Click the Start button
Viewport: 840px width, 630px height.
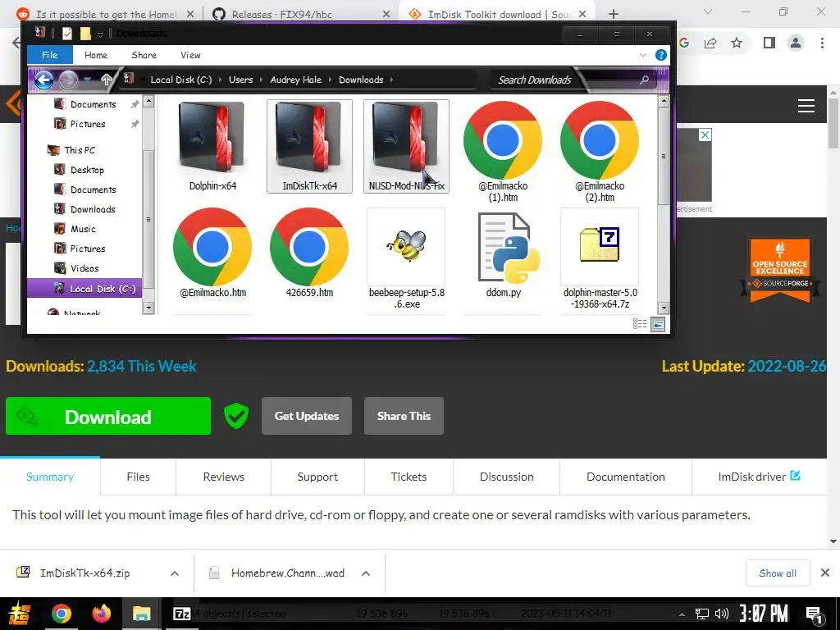pos(18,614)
